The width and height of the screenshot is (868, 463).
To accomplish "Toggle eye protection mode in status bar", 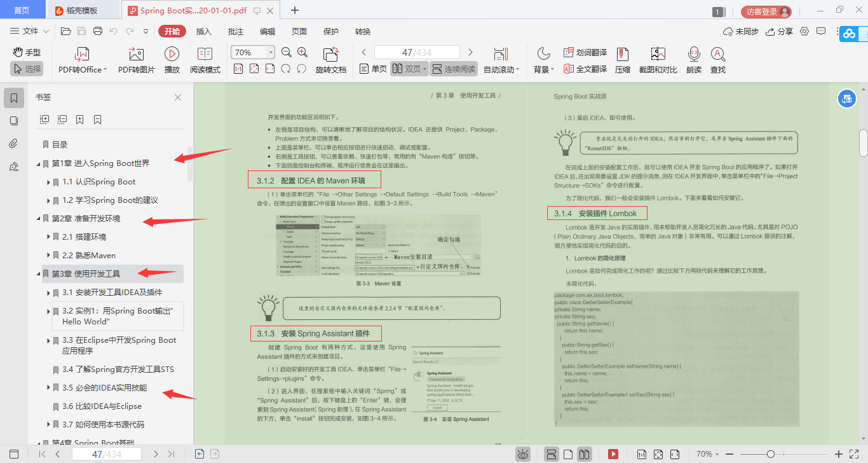I will pyautogui.click(x=523, y=454).
